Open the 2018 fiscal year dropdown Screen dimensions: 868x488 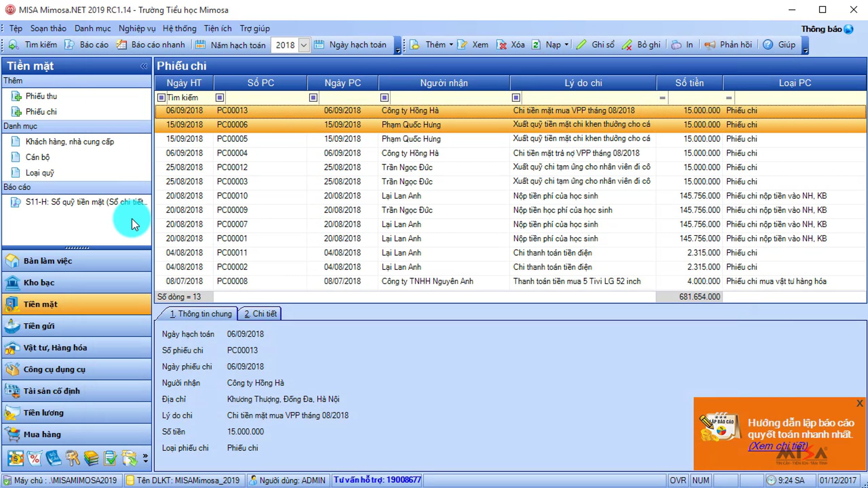pos(304,45)
